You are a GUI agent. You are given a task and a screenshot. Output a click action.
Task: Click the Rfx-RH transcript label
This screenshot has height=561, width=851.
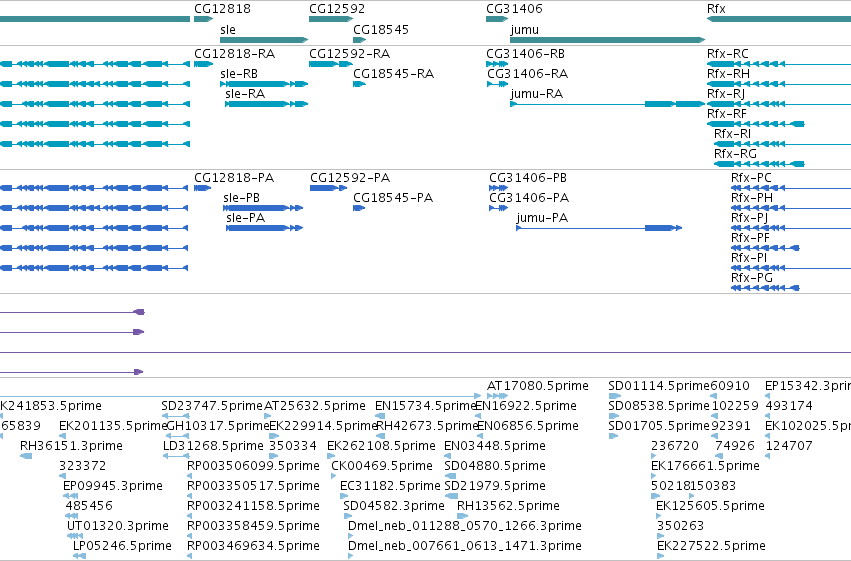pyautogui.click(x=728, y=74)
